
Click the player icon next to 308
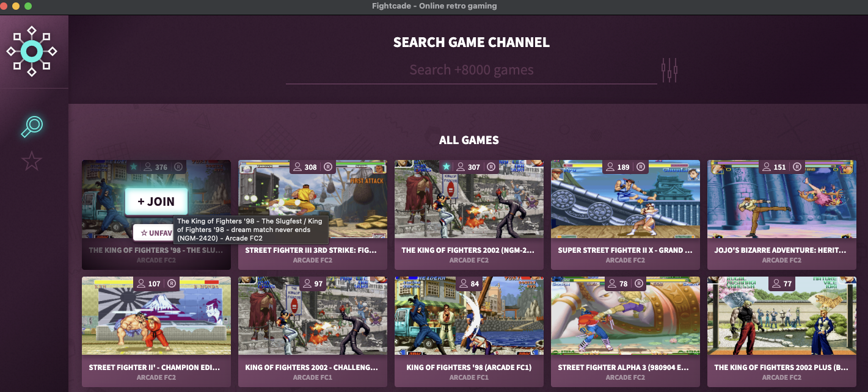(x=298, y=167)
